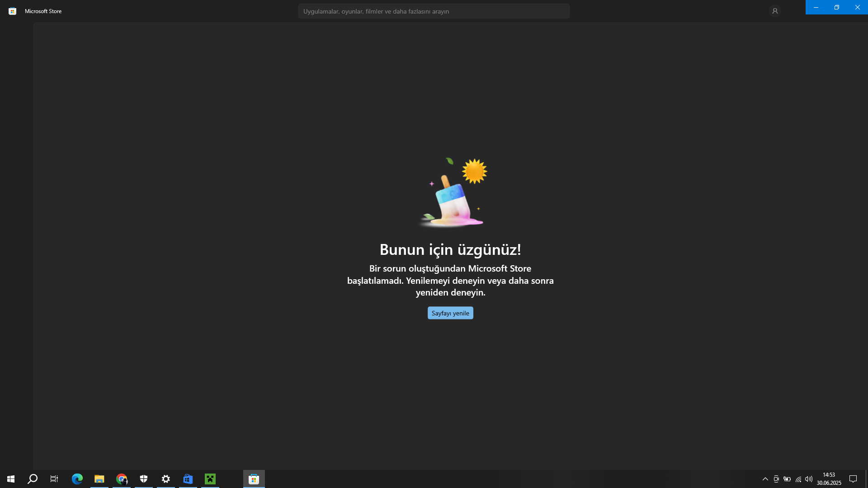Open Task View from taskbar

54,479
